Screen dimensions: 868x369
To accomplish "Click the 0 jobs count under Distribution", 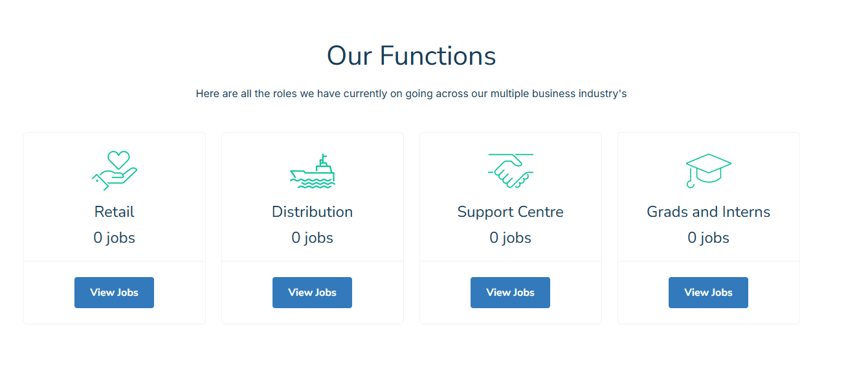I will click(313, 238).
